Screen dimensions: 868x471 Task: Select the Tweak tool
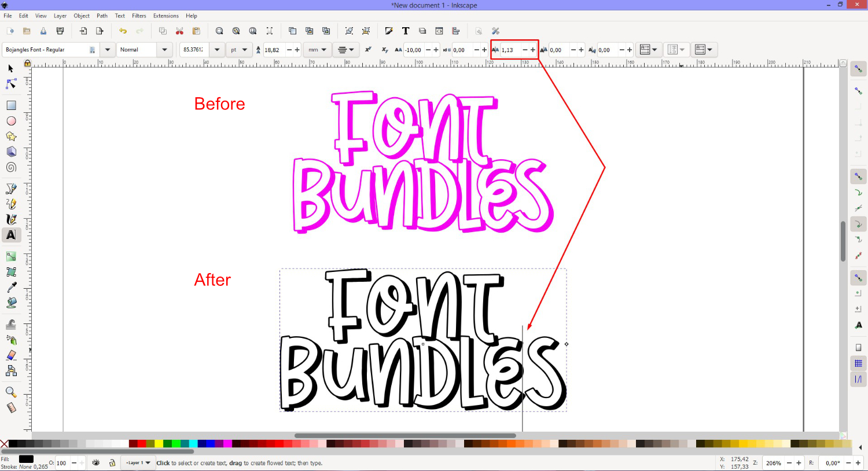coord(11,324)
